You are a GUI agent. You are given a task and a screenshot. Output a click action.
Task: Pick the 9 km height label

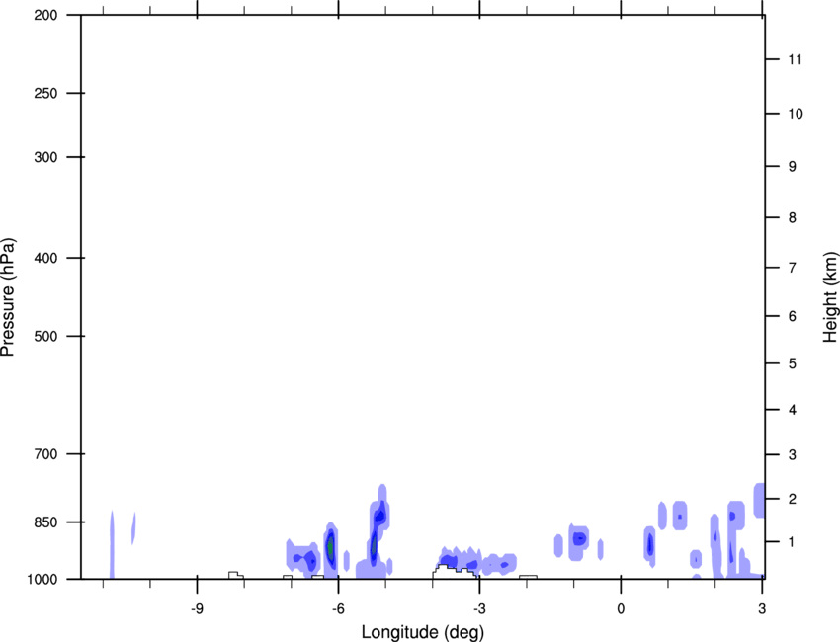(x=793, y=167)
